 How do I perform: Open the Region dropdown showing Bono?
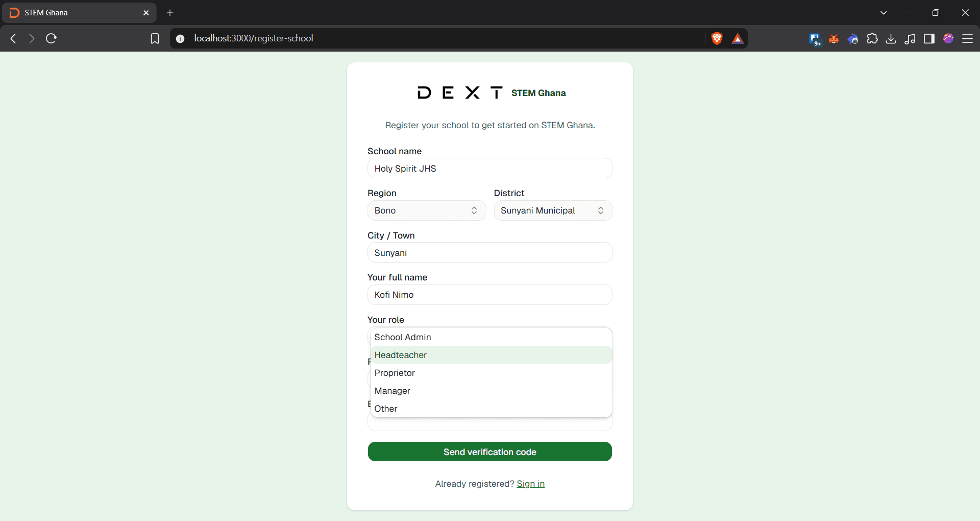[427, 210]
